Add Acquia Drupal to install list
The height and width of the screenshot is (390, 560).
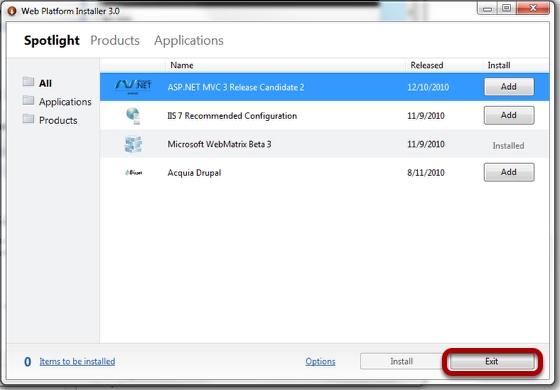tap(509, 172)
